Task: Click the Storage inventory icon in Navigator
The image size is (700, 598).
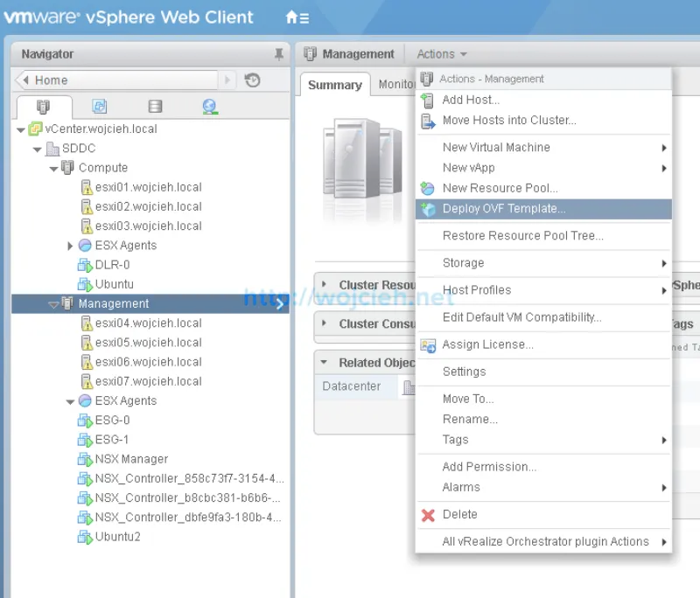Action: 154,106
